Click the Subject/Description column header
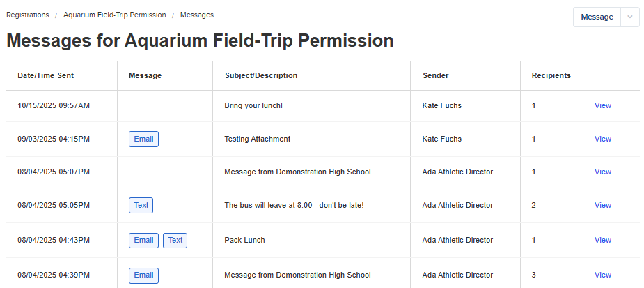This screenshot has width=644, height=288. coord(261,76)
